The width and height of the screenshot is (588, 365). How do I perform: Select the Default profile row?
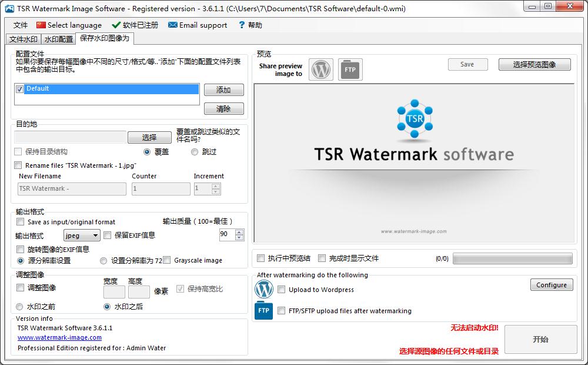click(x=111, y=89)
